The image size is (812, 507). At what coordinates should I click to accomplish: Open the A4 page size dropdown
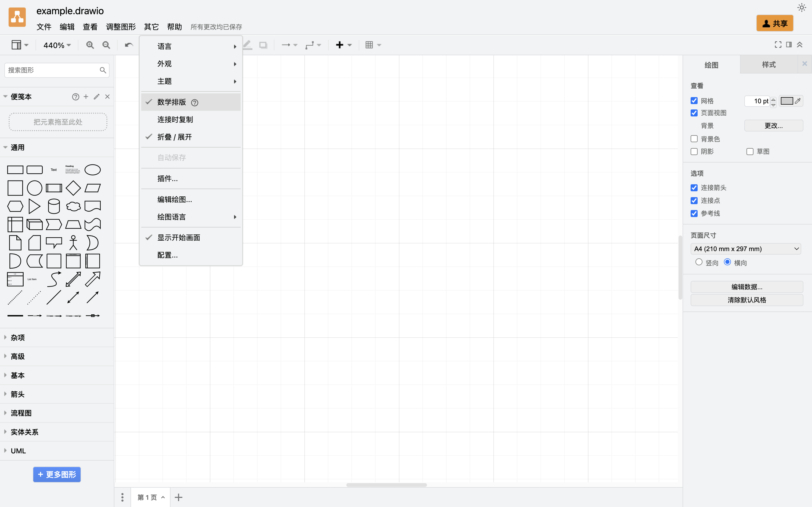tap(746, 249)
